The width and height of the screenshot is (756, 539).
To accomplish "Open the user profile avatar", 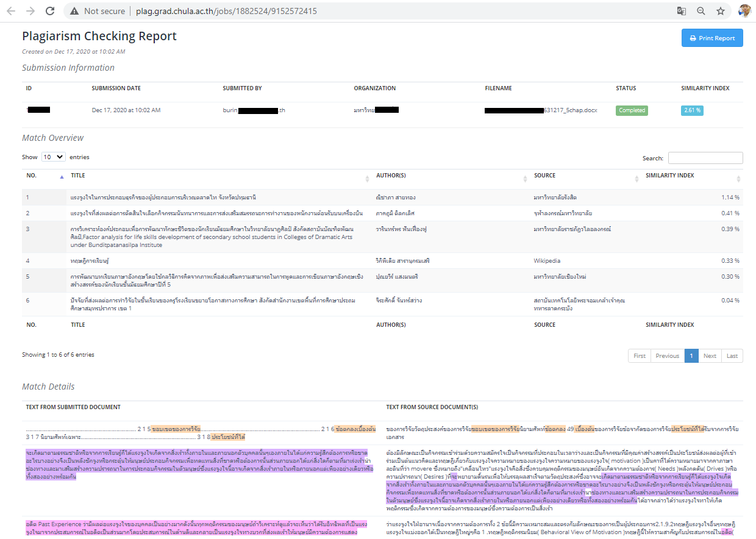I will (744, 11).
